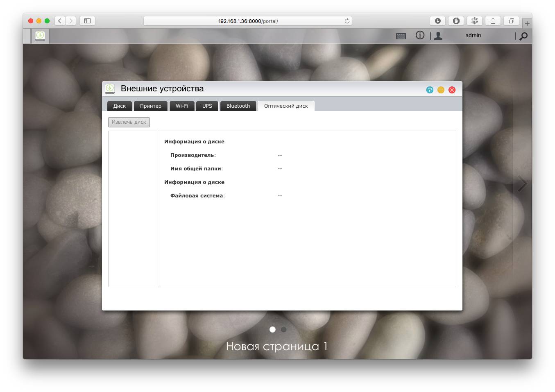The height and width of the screenshot is (392, 555).
Task: Open the memory/resource monitor icon in top bar
Action: 401,36
